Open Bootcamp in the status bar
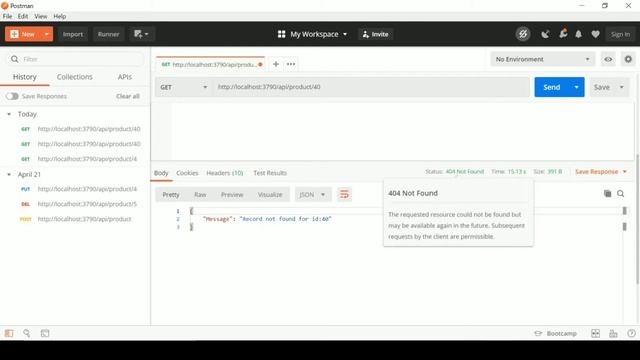 (556, 333)
